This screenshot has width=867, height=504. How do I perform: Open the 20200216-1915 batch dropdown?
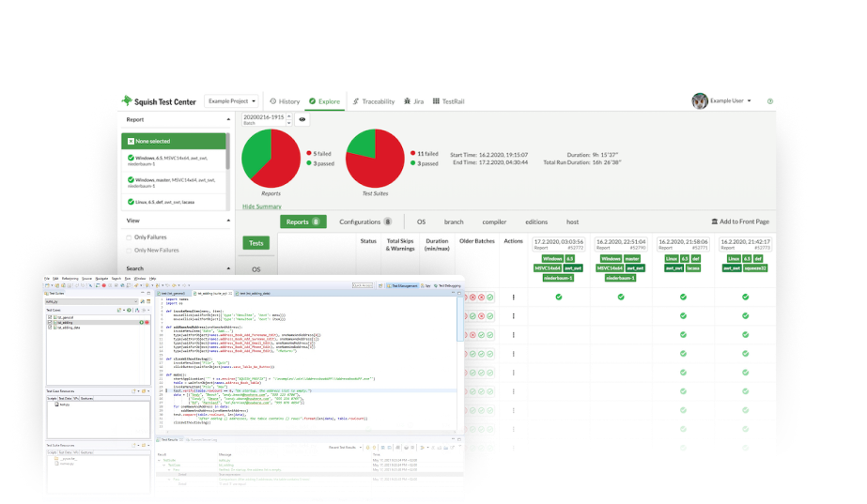267,119
